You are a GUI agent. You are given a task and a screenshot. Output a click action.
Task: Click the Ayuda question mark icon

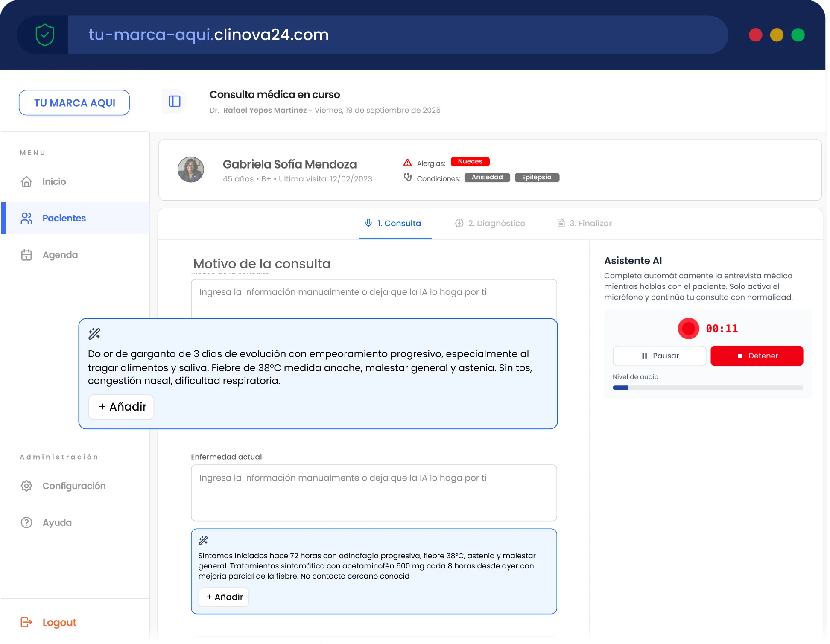(x=26, y=523)
